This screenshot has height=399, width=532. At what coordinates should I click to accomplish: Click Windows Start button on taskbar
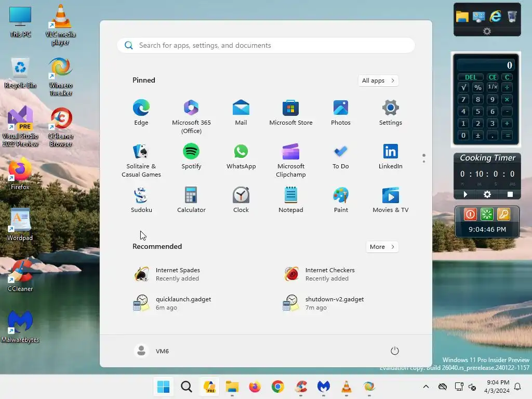[163, 387]
